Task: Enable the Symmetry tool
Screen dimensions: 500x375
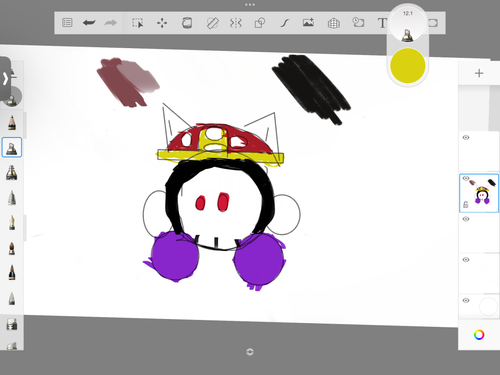Action: (235, 23)
